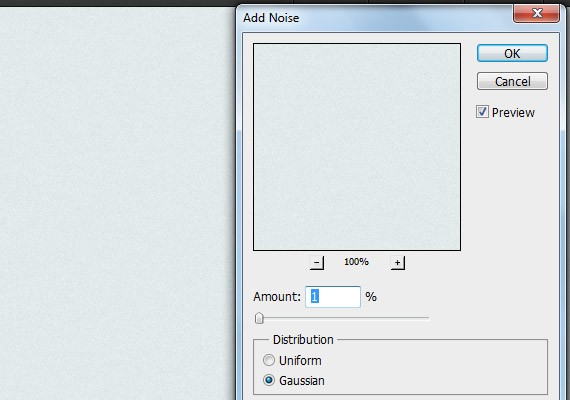
Task: Click the Distribution group heading
Action: (303, 340)
